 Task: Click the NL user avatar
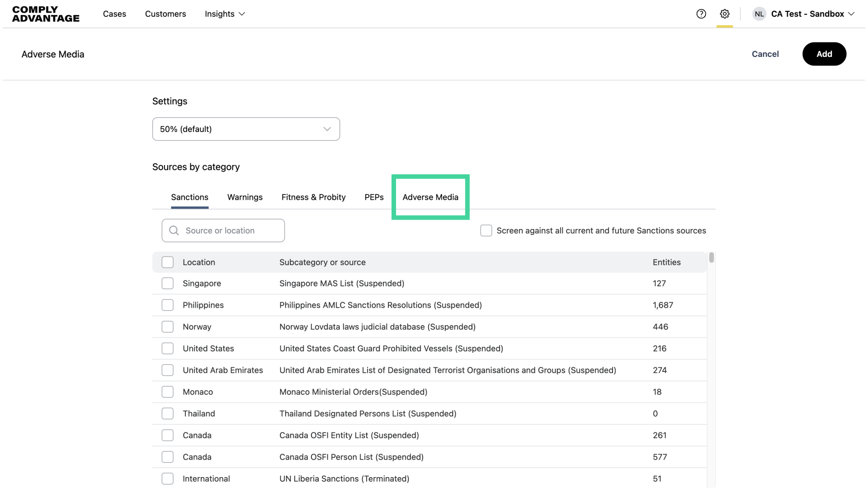click(759, 14)
